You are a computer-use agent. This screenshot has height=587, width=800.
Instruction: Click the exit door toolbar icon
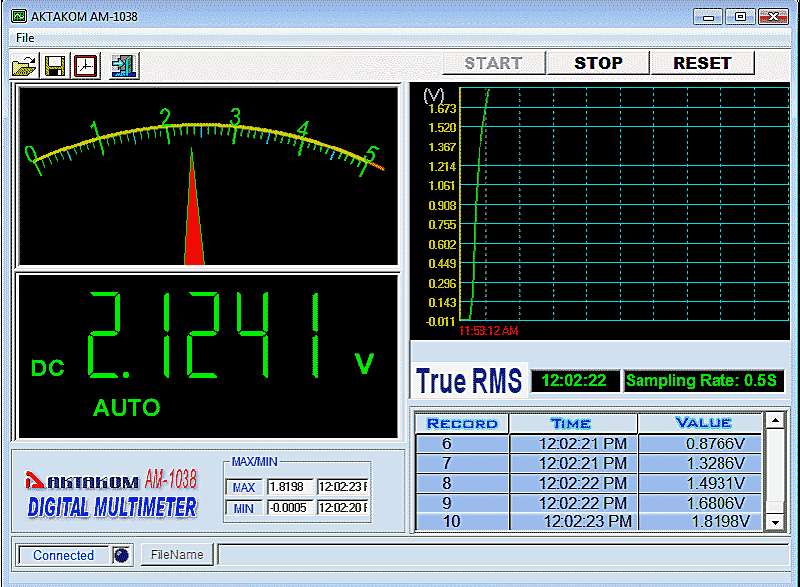point(123,66)
